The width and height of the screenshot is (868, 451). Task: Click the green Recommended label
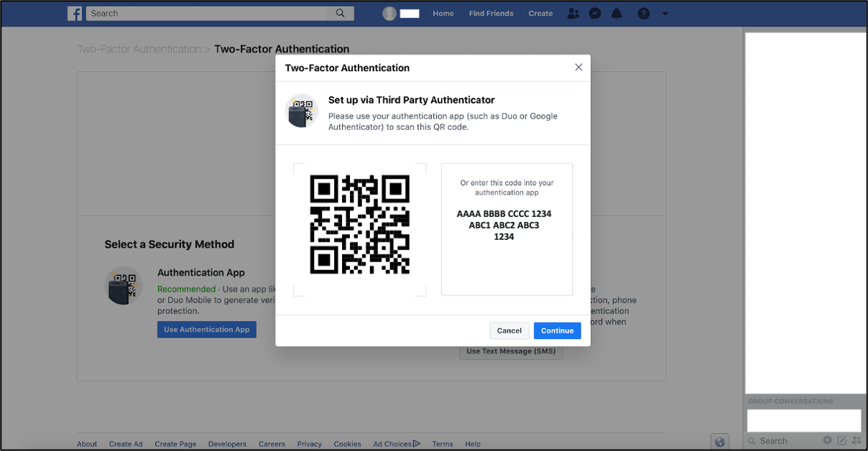186,289
